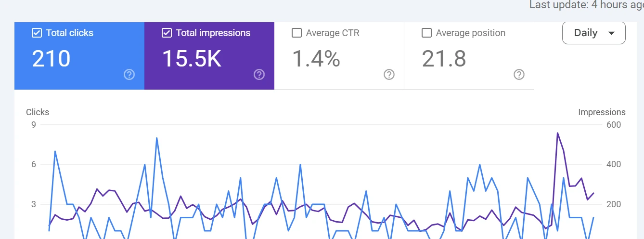
Task: Click the Clicks axis label
Action: coord(38,112)
